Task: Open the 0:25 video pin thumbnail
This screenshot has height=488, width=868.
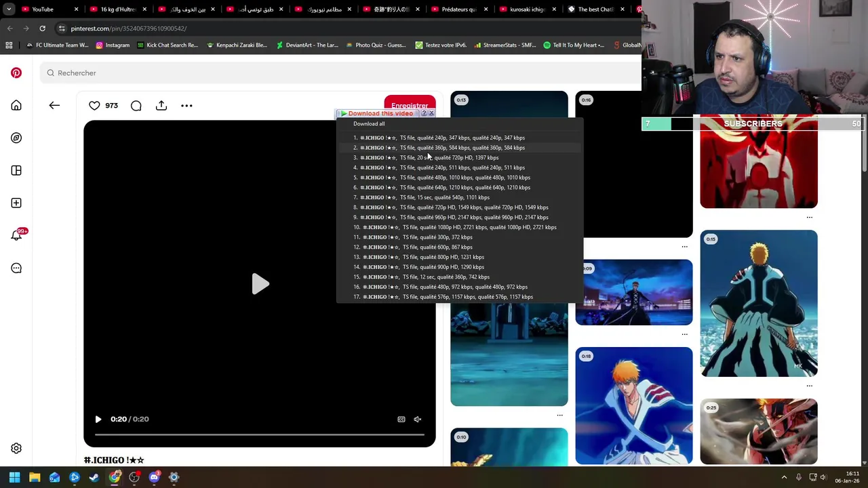Action: (759, 432)
